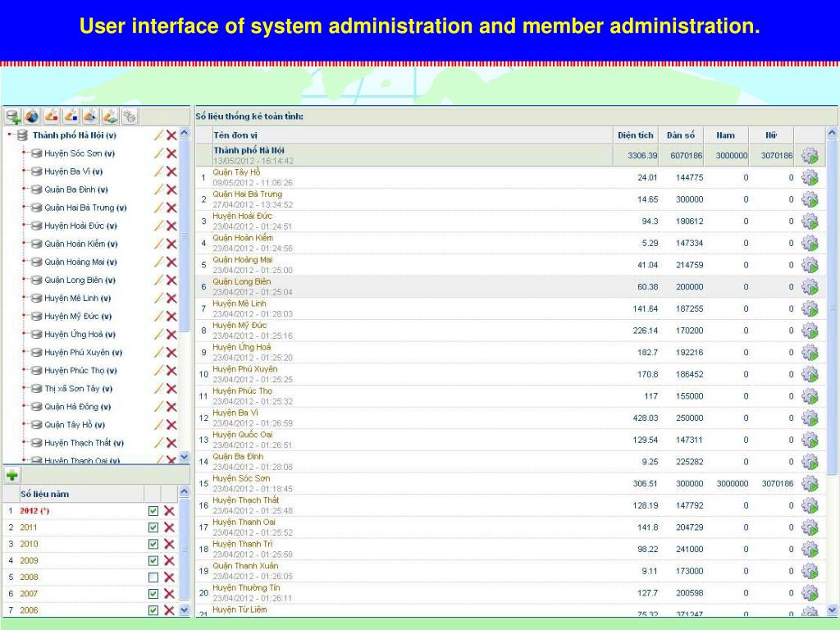Image resolution: width=840 pixels, height=630 pixels.
Task: Click the statistics table scroll up arrow
Action: pyautogui.click(x=832, y=132)
